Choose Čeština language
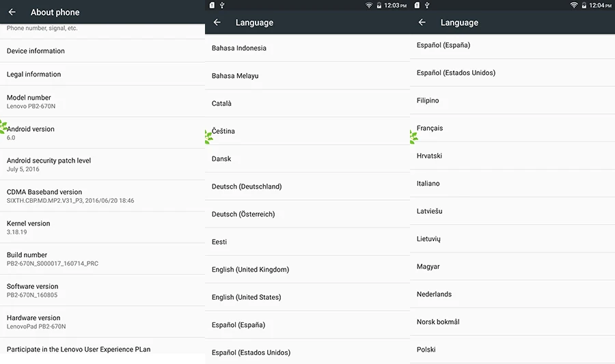The width and height of the screenshot is (615, 364). click(307, 131)
